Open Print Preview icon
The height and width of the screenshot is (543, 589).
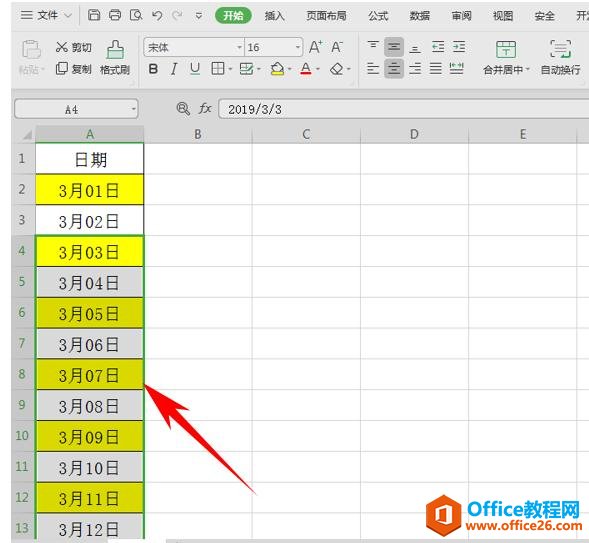(136, 15)
